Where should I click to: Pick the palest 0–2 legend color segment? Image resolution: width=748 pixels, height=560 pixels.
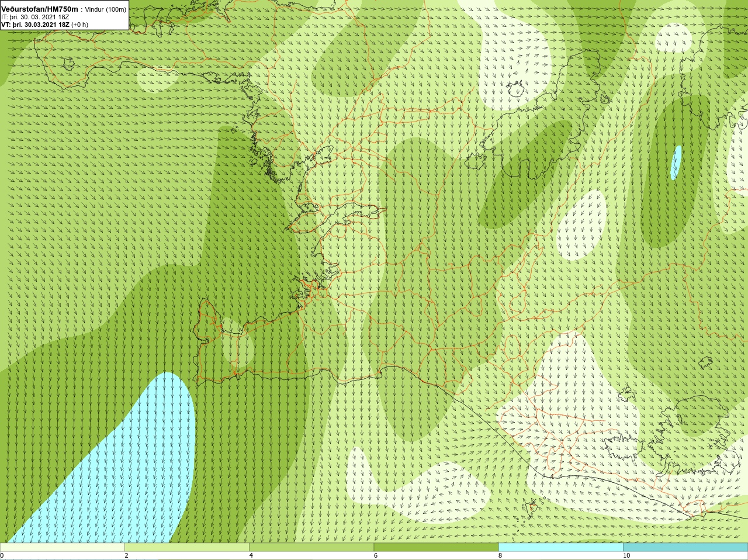62,547
